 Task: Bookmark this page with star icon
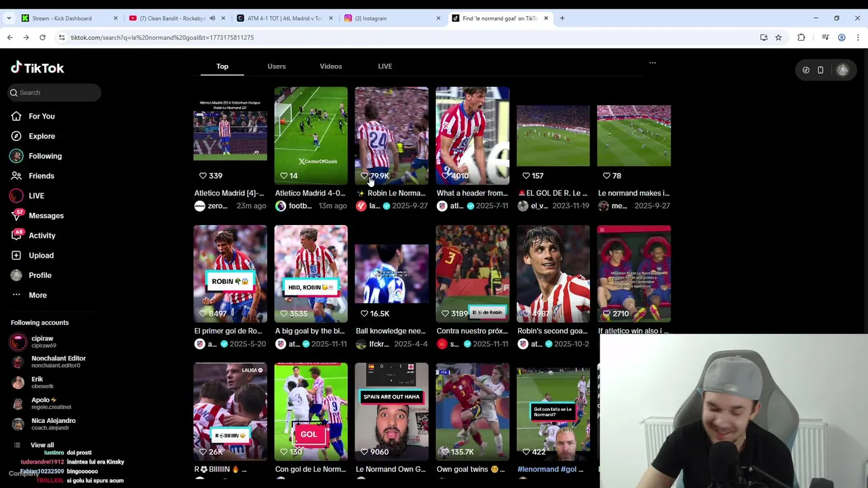(778, 37)
